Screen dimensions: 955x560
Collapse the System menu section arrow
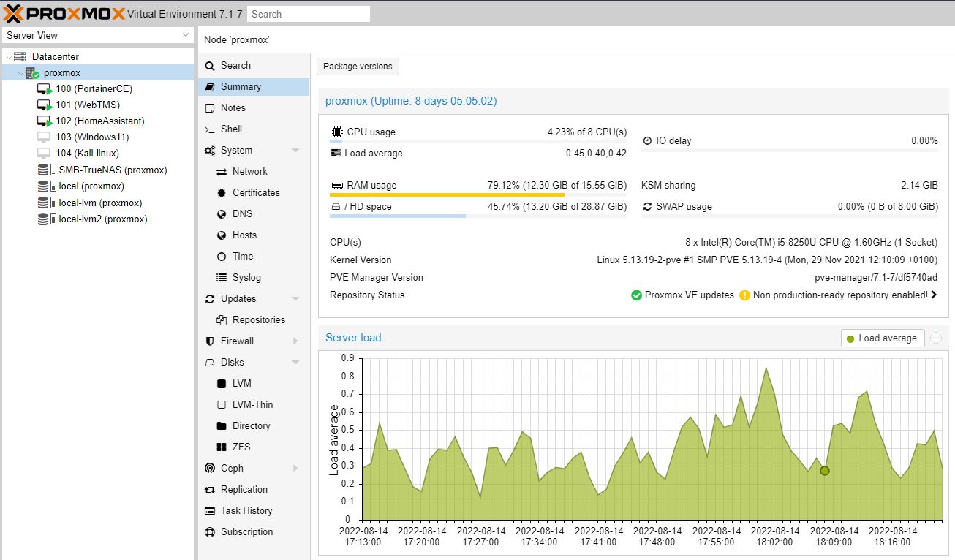click(x=295, y=150)
